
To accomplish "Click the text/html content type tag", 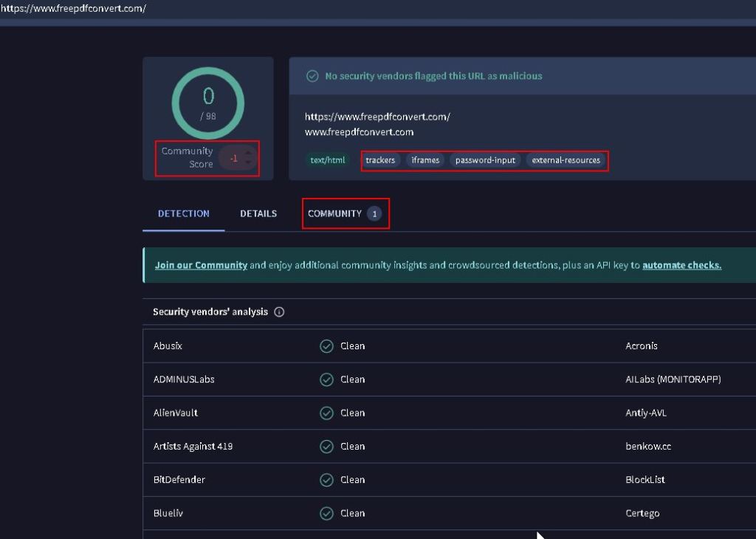I will point(328,160).
